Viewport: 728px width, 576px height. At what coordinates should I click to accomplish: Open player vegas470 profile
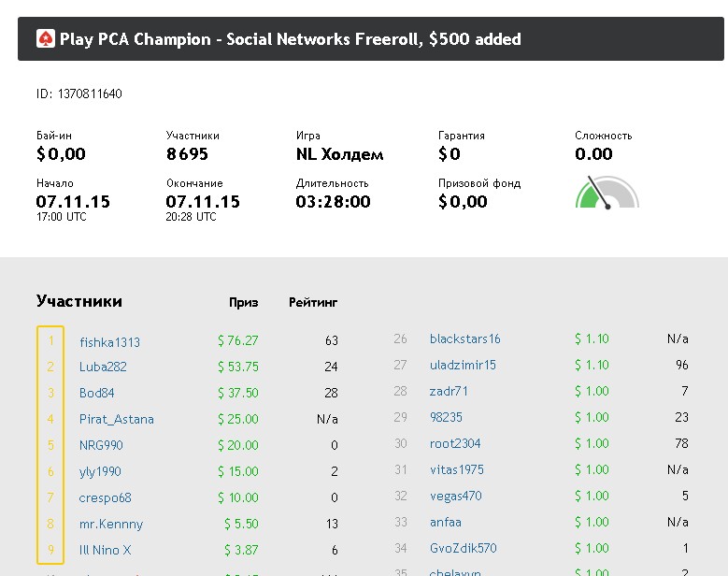pos(455,497)
